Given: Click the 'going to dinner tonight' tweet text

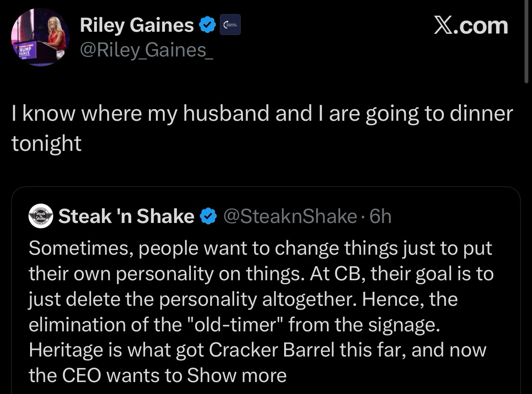Looking at the screenshot, I should pos(262,128).
